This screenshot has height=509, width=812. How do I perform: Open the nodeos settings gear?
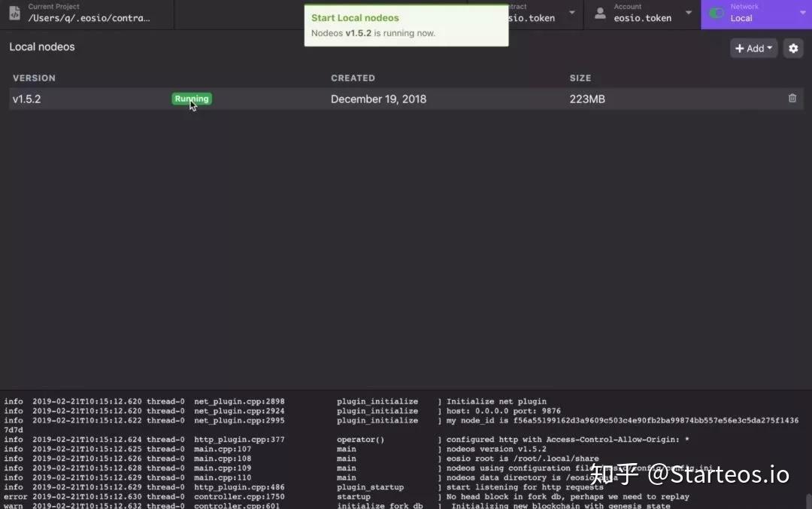pos(793,47)
